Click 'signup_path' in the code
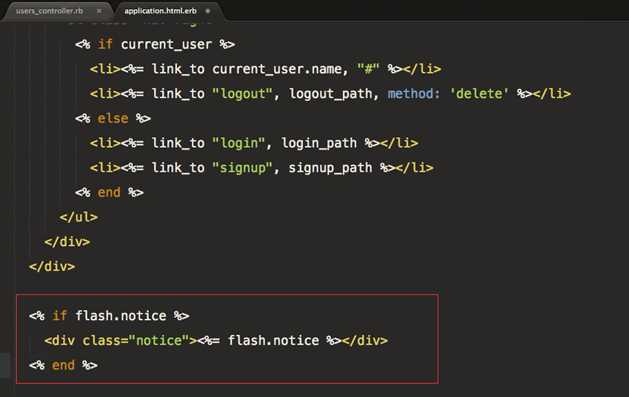The height and width of the screenshot is (397, 629). pos(331,168)
